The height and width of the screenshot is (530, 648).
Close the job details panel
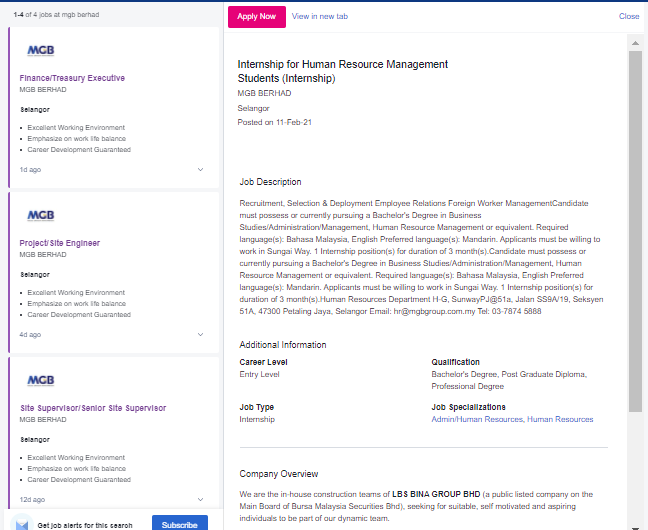click(629, 16)
